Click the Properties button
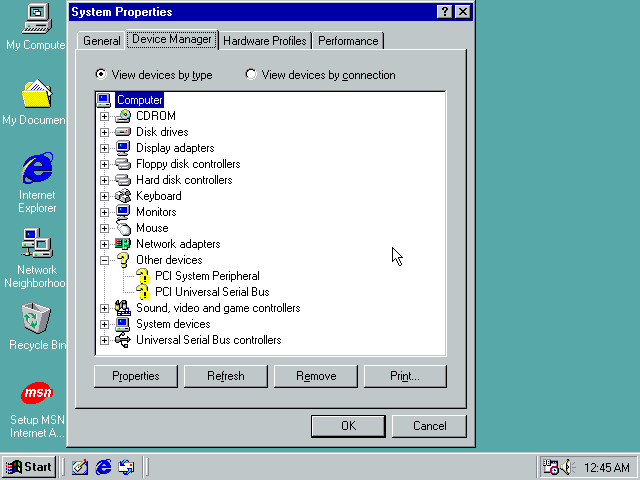Viewport: 640px width, 480px height. pyautogui.click(x=136, y=376)
